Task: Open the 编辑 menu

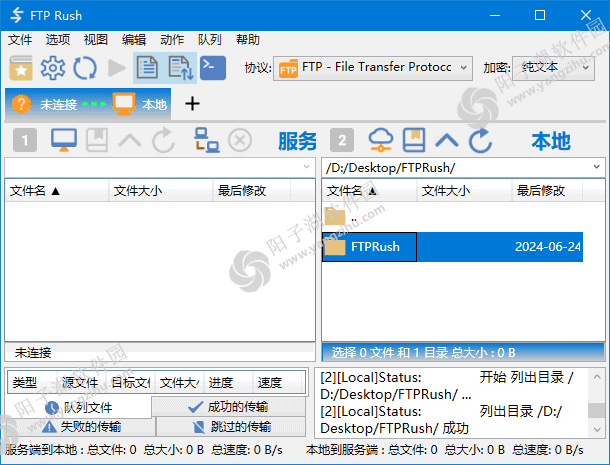Action: coord(134,40)
